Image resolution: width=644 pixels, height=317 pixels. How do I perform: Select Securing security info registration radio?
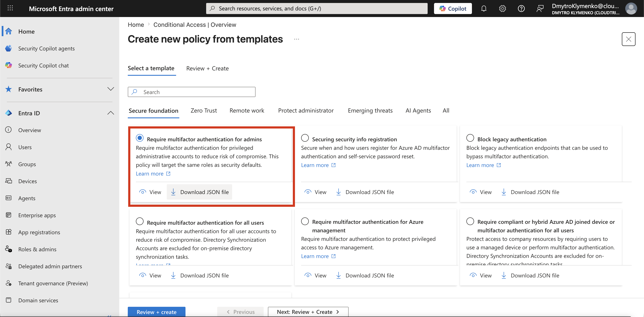click(305, 138)
